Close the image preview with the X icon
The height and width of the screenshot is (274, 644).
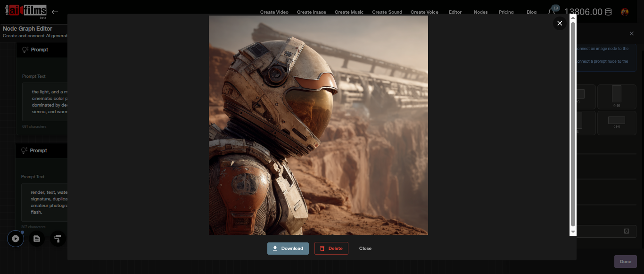coord(560,23)
